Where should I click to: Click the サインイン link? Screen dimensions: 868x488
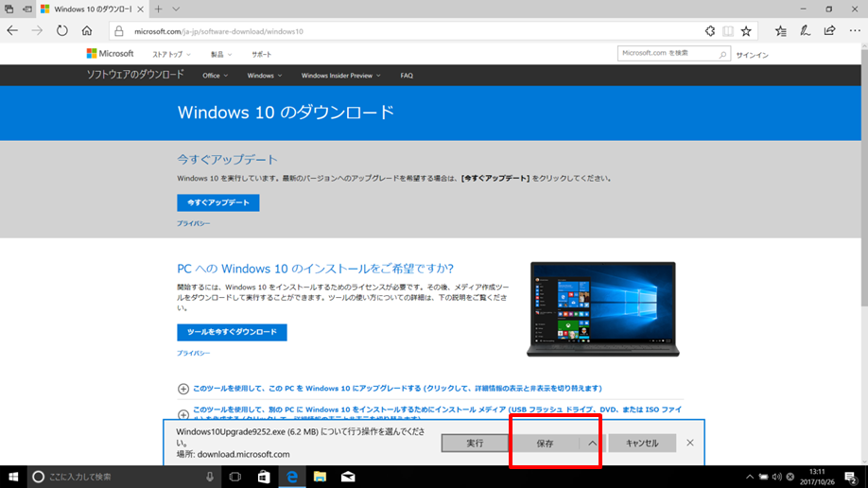tap(753, 55)
